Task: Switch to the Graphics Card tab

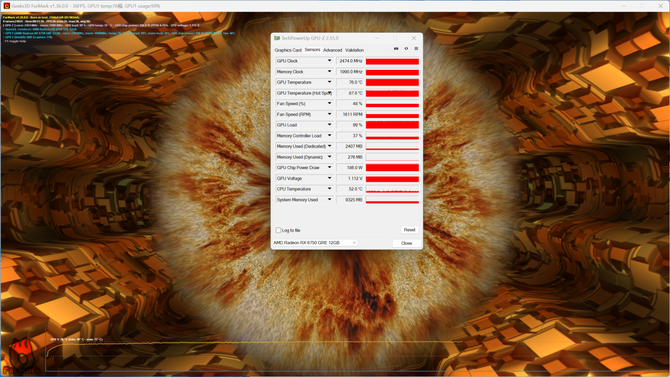Action: point(288,50)
